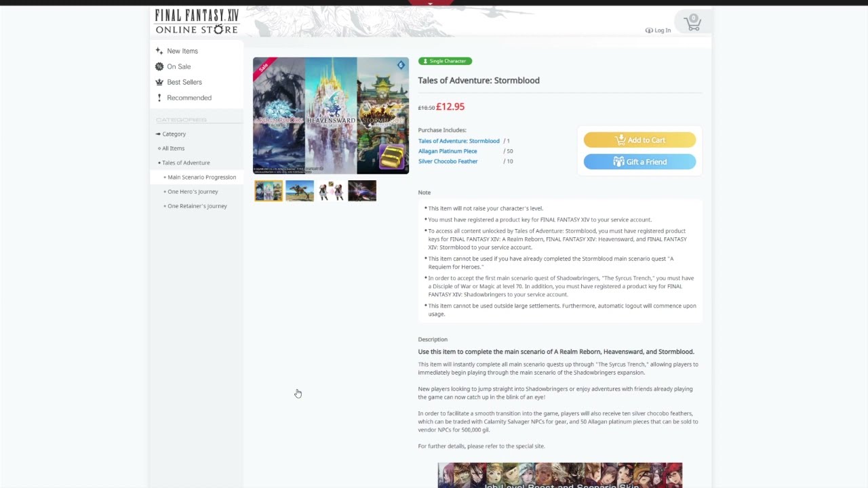Click the Purchase Includes label

(442, 130)
